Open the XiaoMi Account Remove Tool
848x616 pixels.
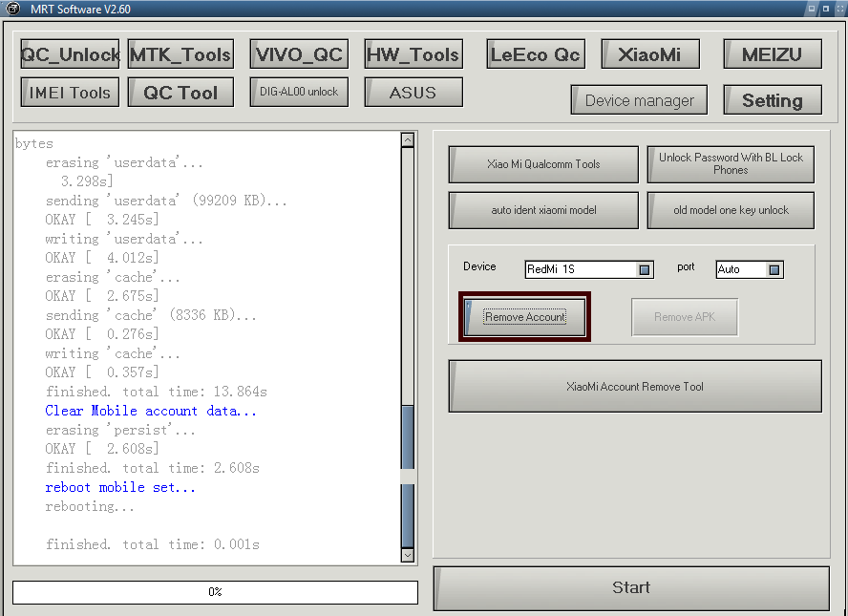pyautogui.click(x=635, y=387)
